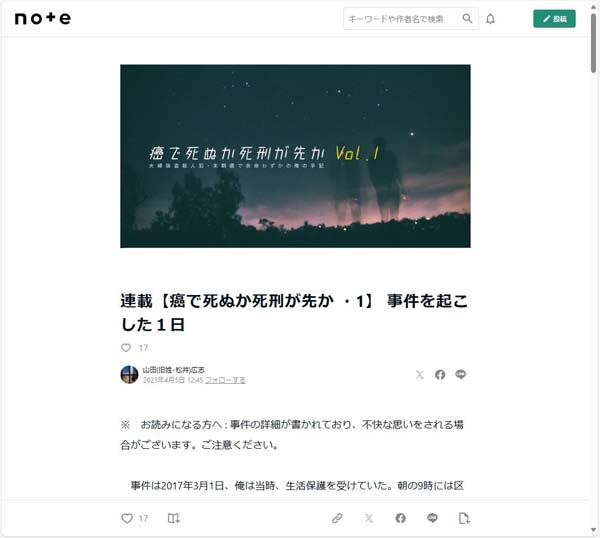Open the article header image

pos(295,156)
